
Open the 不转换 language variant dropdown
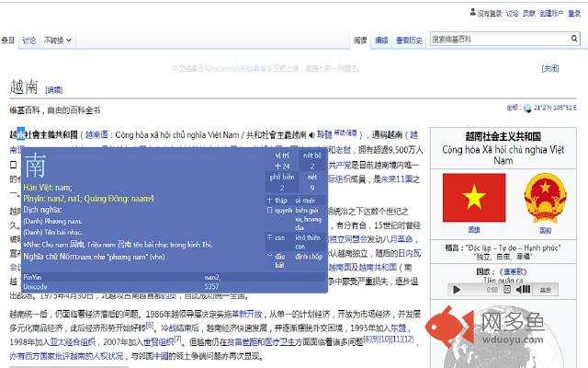[x=57, y=40]
